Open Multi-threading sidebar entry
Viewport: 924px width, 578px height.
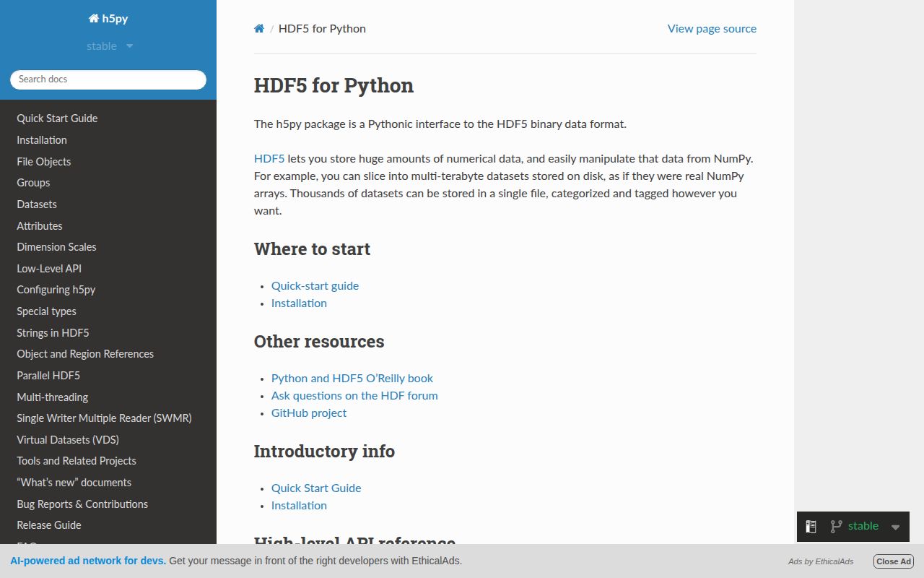(52, 397)
